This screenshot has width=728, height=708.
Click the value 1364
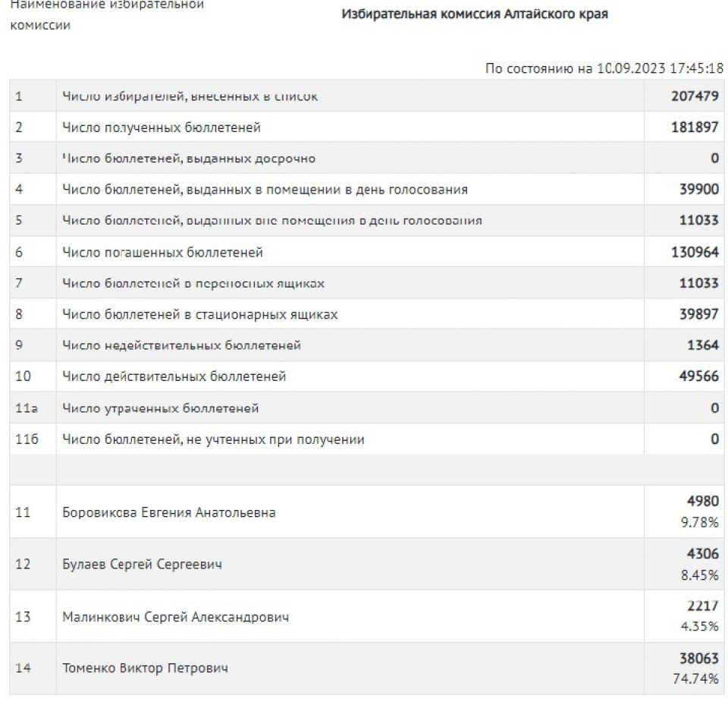703,345
